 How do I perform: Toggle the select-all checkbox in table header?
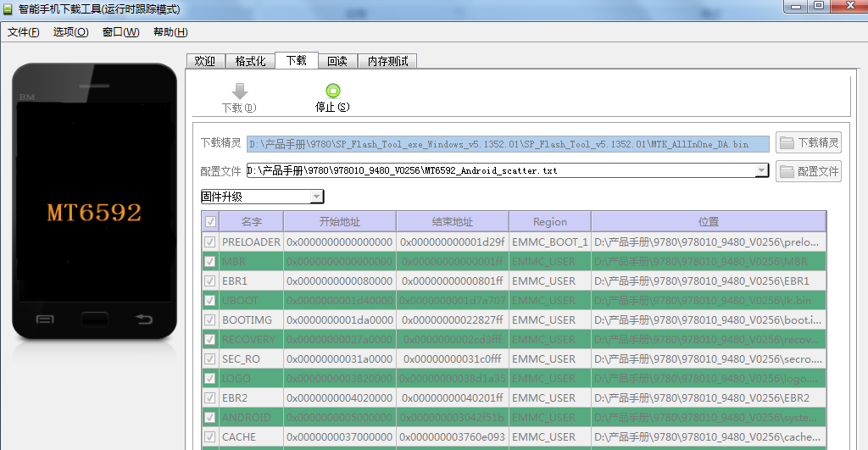(209, 222)
